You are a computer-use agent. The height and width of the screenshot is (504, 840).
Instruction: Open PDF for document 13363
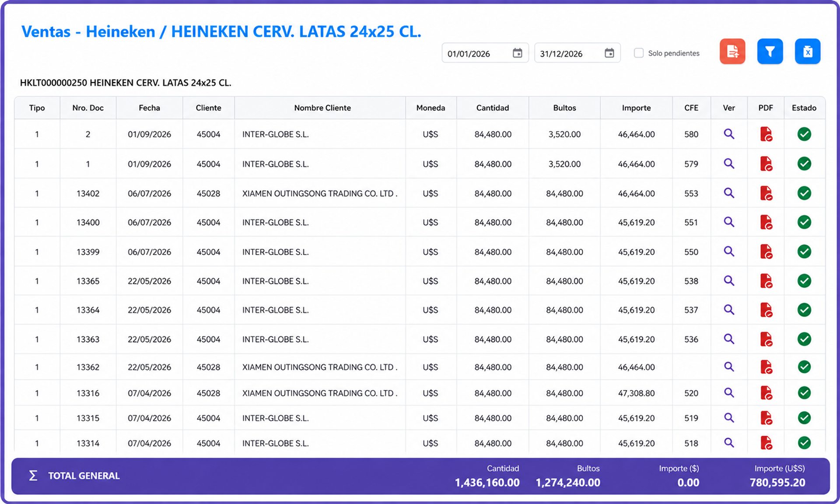tap(766, 339)
